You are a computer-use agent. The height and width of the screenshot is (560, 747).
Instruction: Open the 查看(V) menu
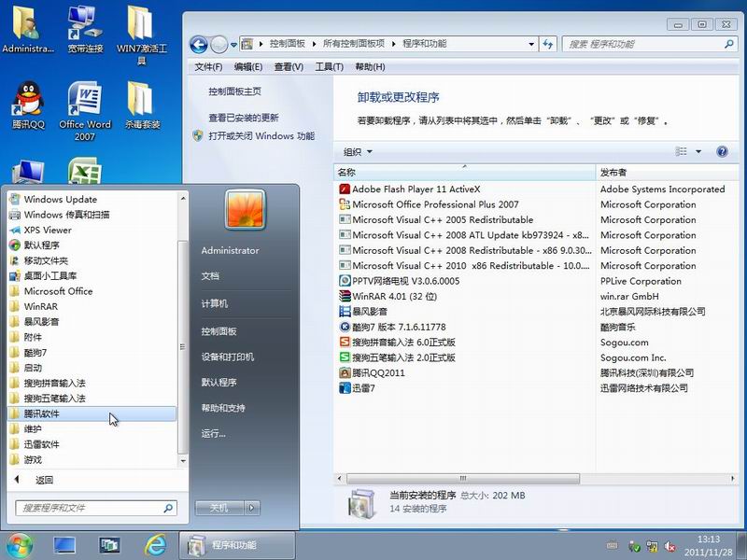click(x=289, y=67)
